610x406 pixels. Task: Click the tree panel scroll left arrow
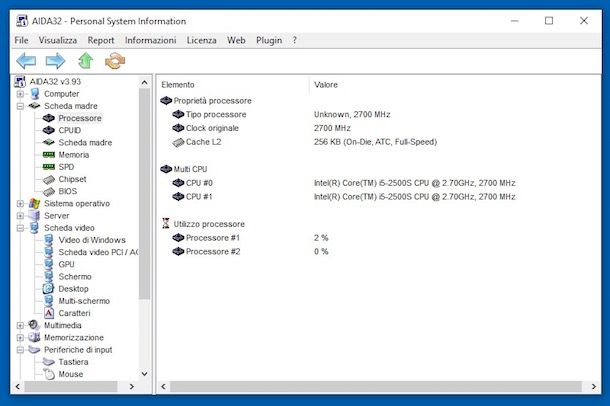18,387
